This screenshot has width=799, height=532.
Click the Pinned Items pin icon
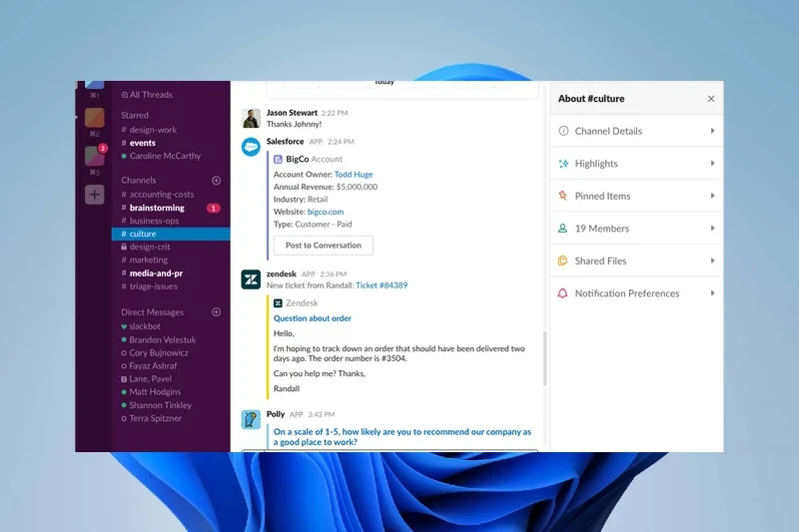[x=563, y=196]
